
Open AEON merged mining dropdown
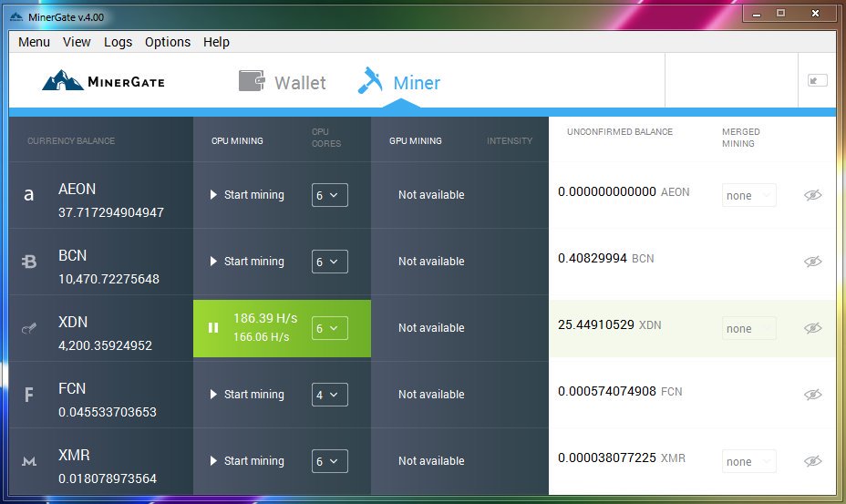click(748, 195)
